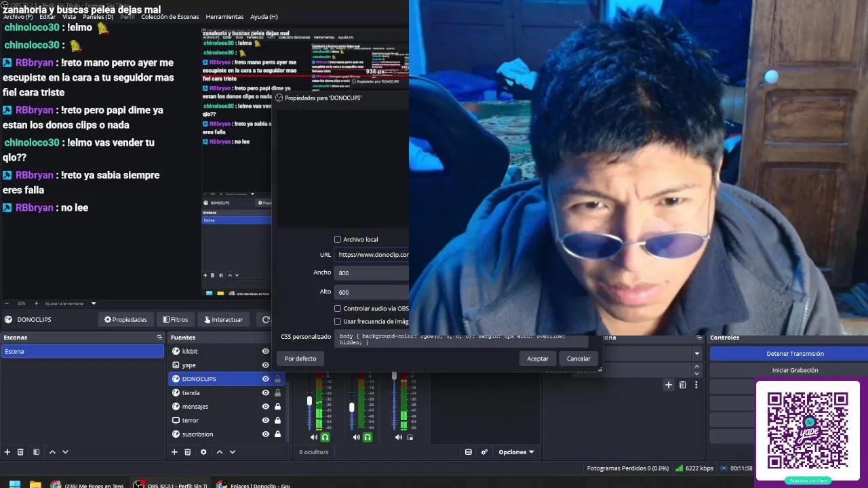868x488 pixels.
Task: Hide the mensajes source
Action: 266,407
